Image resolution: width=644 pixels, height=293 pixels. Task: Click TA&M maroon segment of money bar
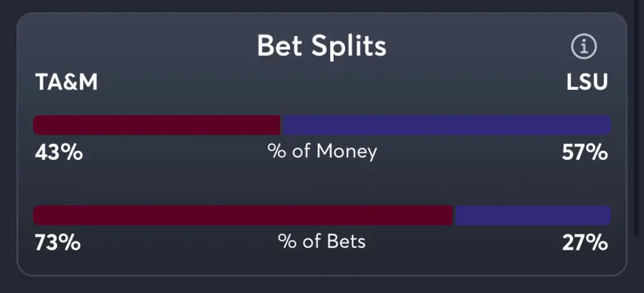(157, 125)
